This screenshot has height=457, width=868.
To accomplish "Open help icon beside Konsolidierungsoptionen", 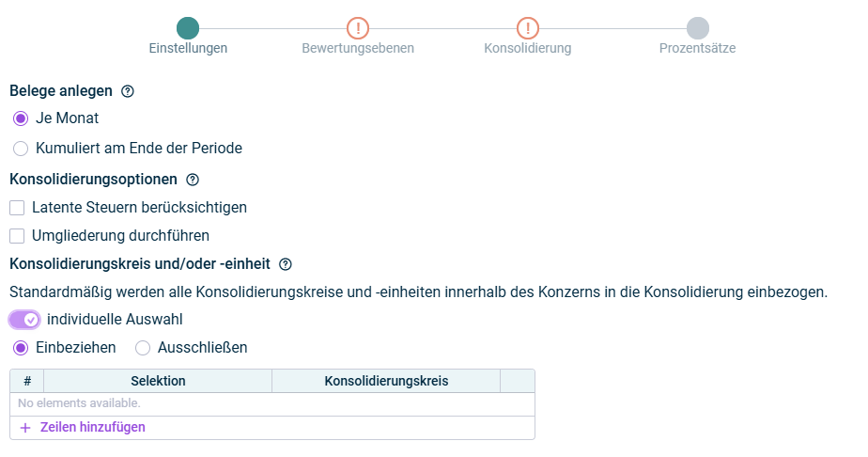I will pos(193,179).
